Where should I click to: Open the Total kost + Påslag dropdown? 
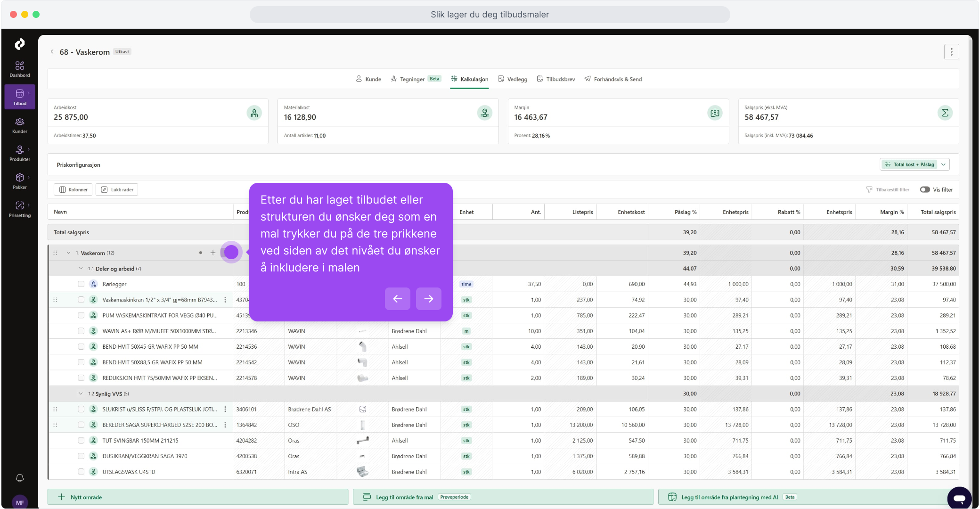(x=915, y=164)
